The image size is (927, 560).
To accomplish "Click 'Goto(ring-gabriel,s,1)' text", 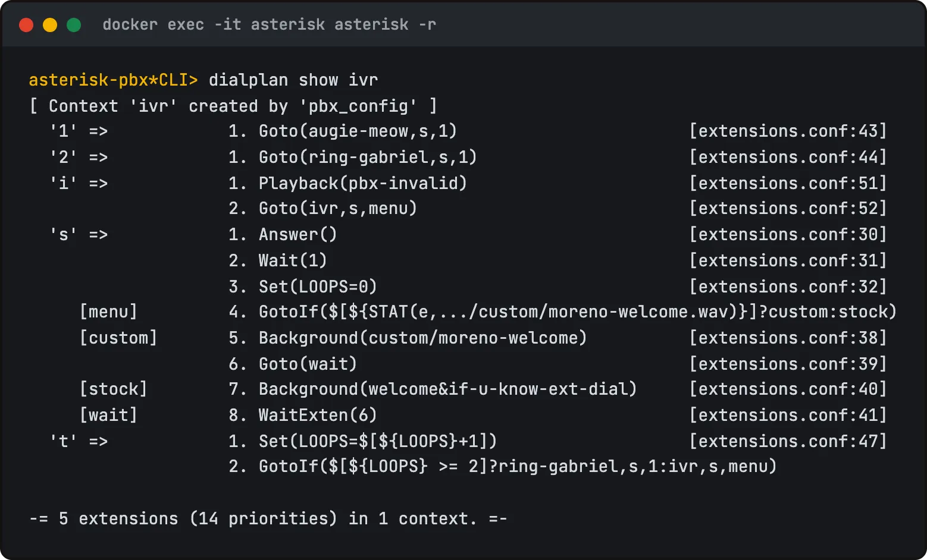I will click(x=368, y=158).
